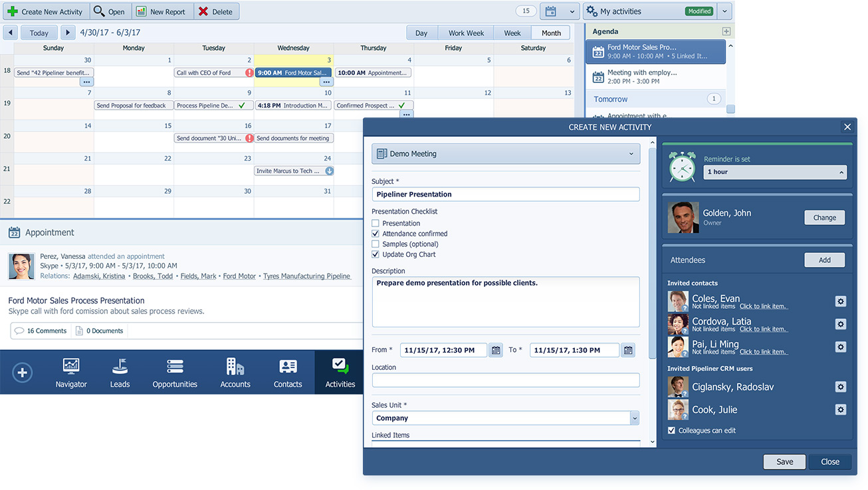Open the reminder 1 hour dropdown
Screen dimensions: 868x490
click(775, 172)
